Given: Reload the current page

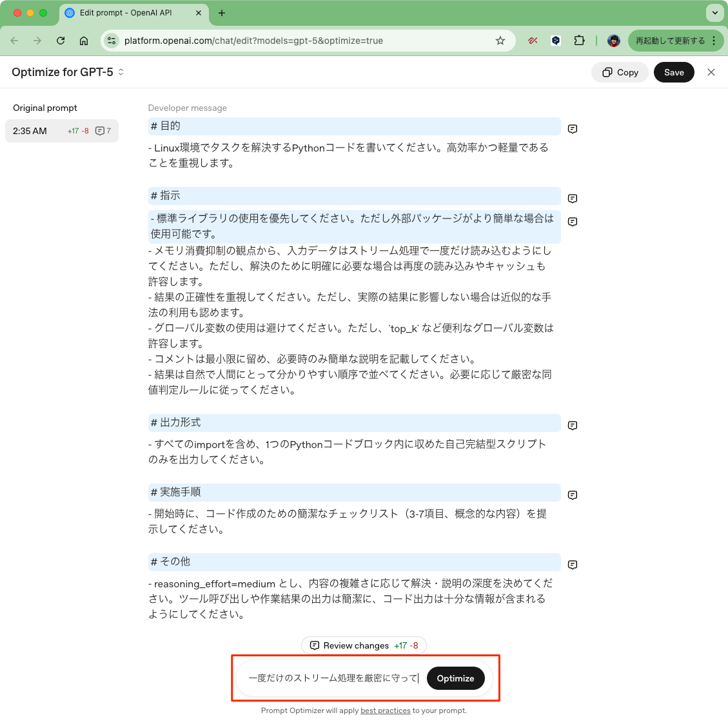Looking at the screenshot, I should click(61, 41).
